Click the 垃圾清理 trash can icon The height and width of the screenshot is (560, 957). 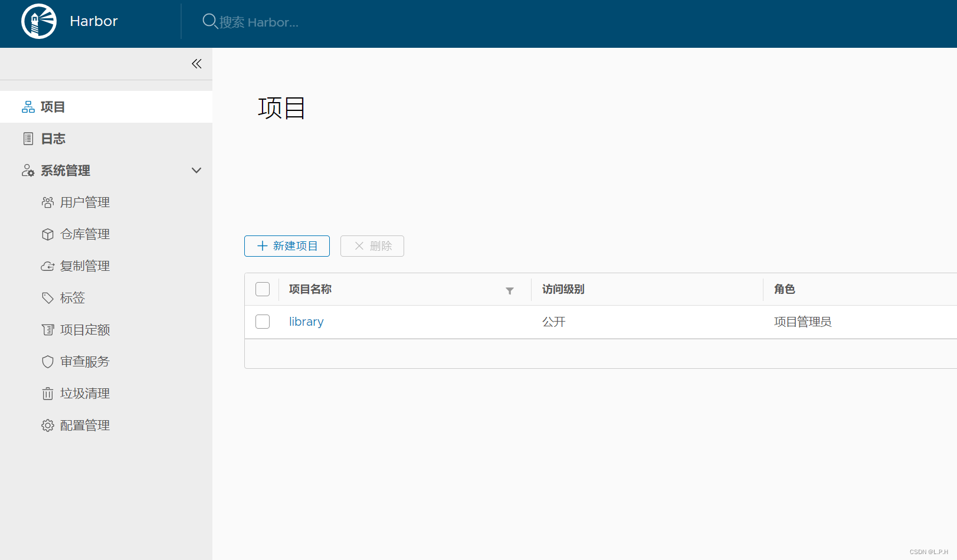[x=48, y=394]
